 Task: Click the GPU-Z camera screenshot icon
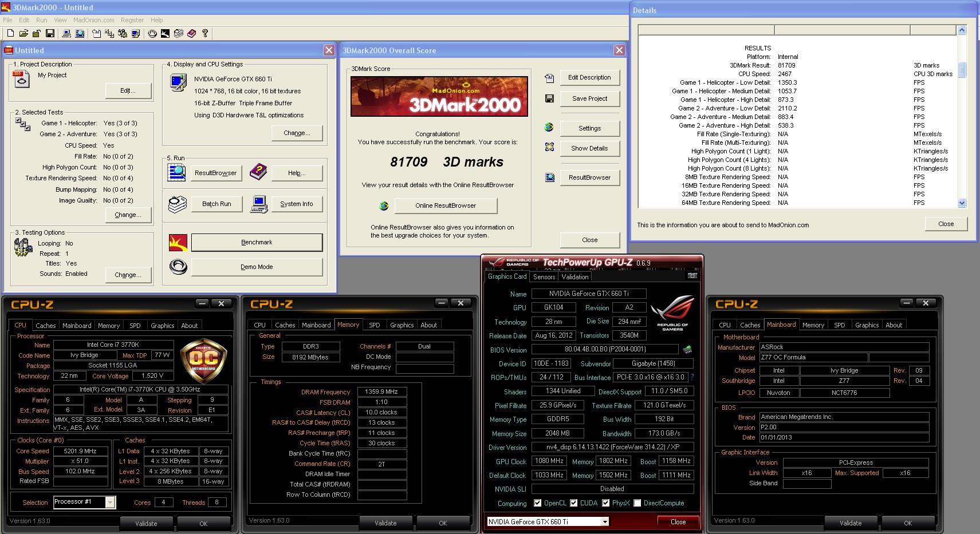pos(692,276)
